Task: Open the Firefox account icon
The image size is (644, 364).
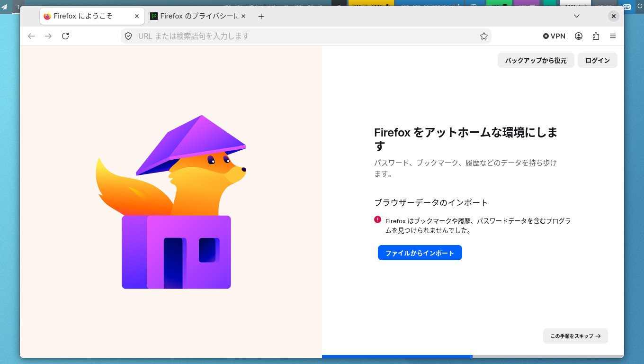Action: click(579, 36)
